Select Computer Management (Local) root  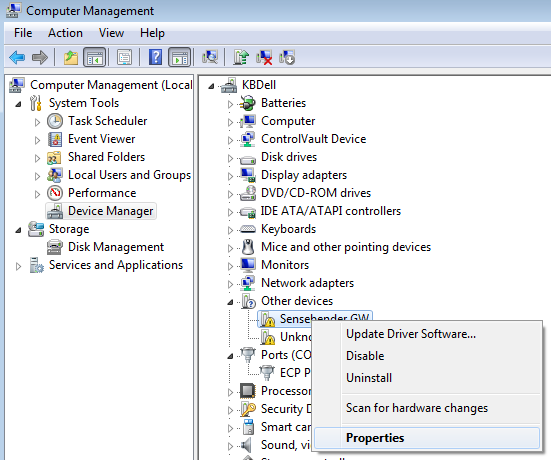[111, 85]
